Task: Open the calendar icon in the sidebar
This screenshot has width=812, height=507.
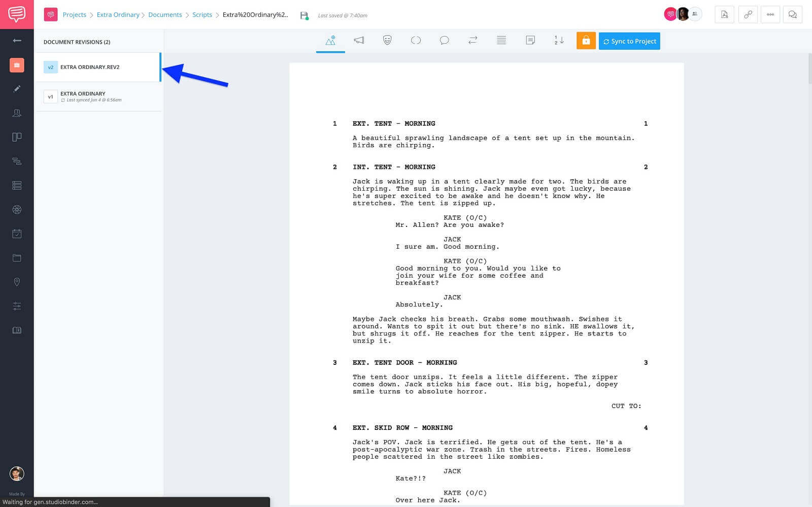Action: [17, 233]
